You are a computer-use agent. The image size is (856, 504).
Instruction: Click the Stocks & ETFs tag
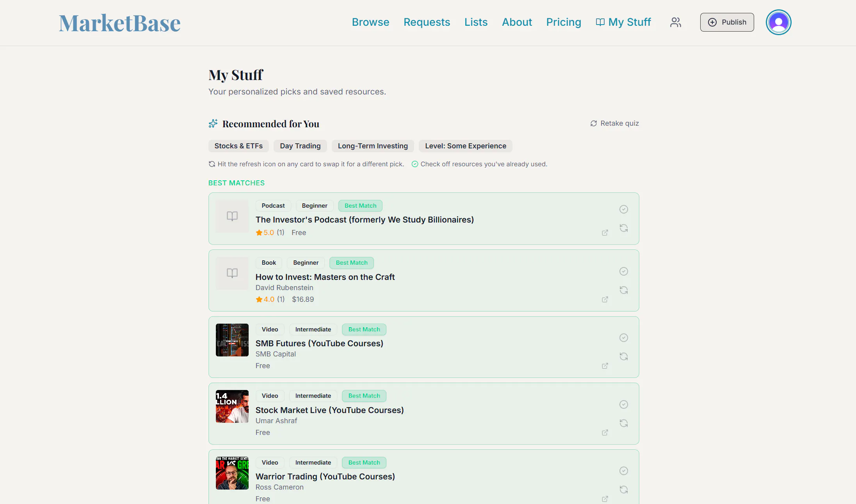[x=238, y=146]
